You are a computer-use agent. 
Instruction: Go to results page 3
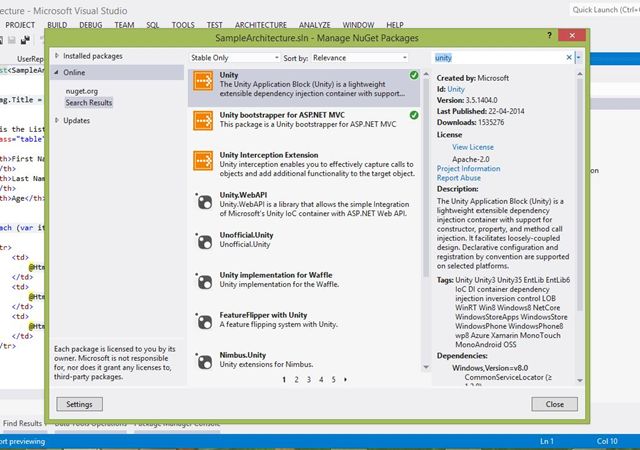click(x=309, y=379)
